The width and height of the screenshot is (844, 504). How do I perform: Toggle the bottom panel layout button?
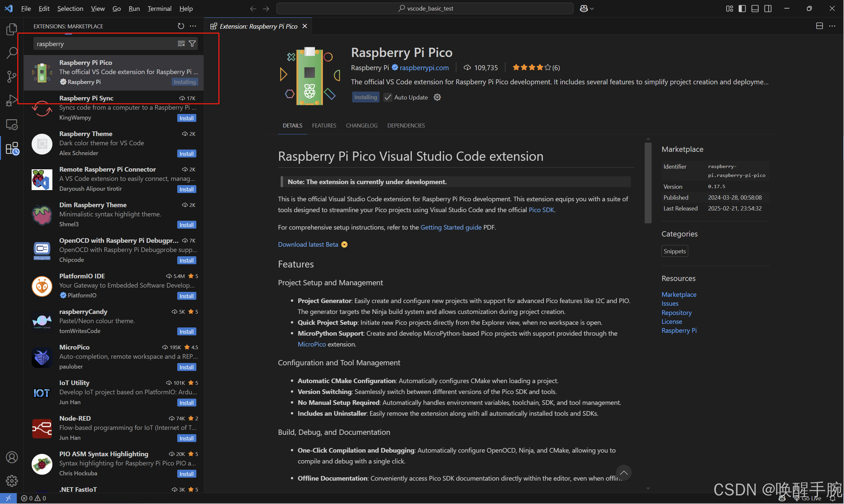click(x=755, y=9)
